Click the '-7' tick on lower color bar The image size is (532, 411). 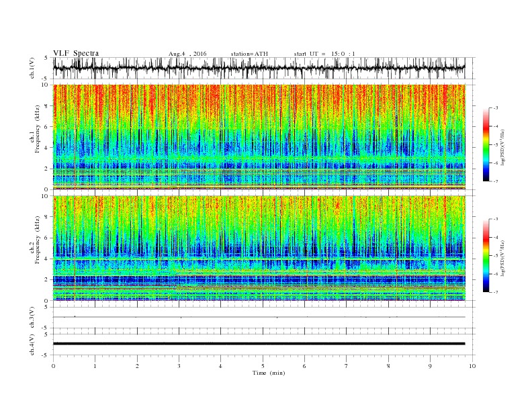pos(495,292)
